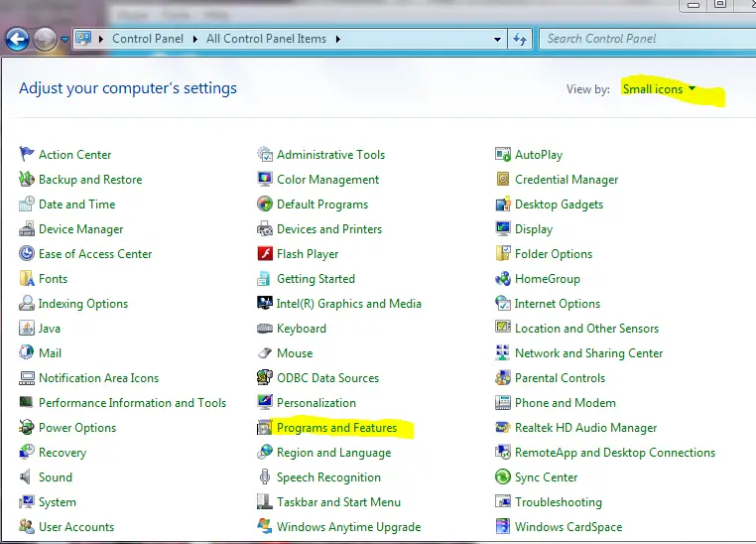Click the Windows CardSpace icon
The height and width of the screenshot is (544, 756).
tap(503, 526)
